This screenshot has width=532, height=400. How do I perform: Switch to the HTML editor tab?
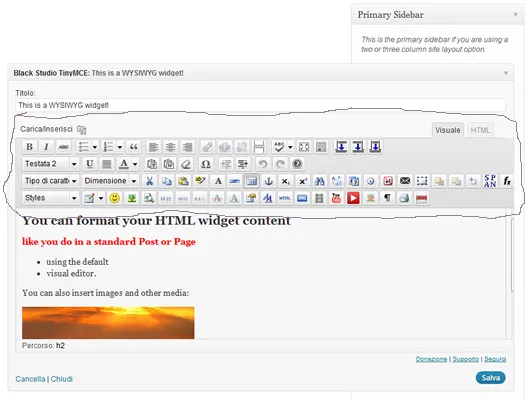point(480,130)
